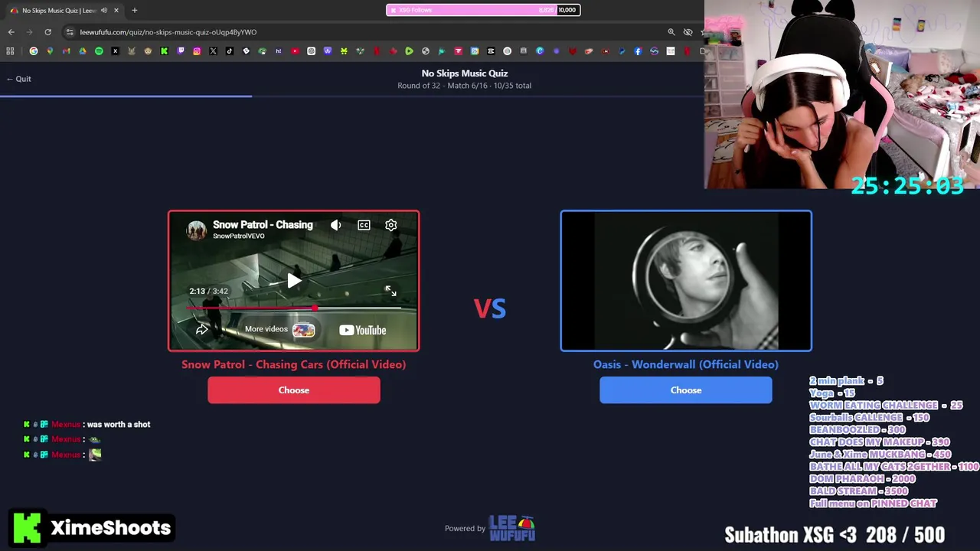Viewport: 980px width, 551px height.
Task: Open the Instagram bookmark icon
Action: pos(197,51)
